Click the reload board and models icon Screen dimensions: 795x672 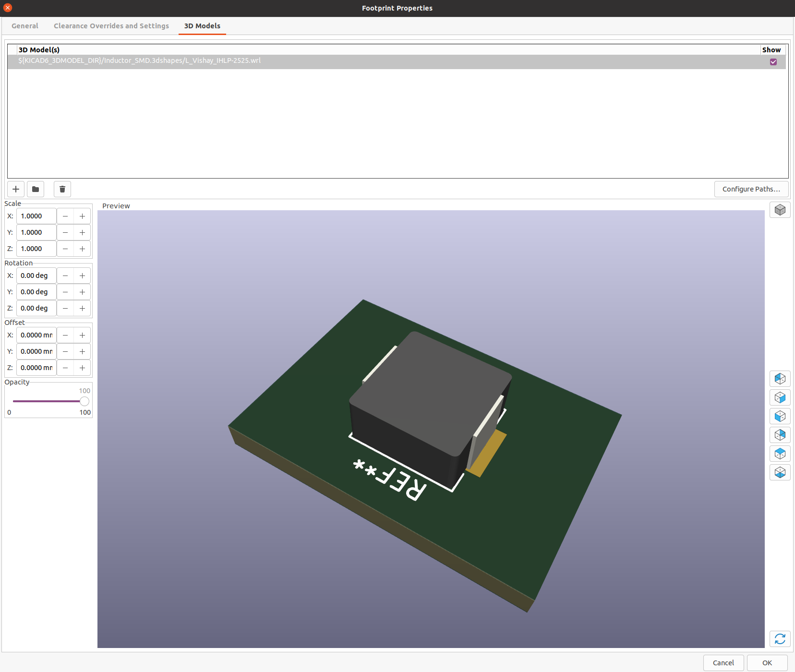[780, 639]
